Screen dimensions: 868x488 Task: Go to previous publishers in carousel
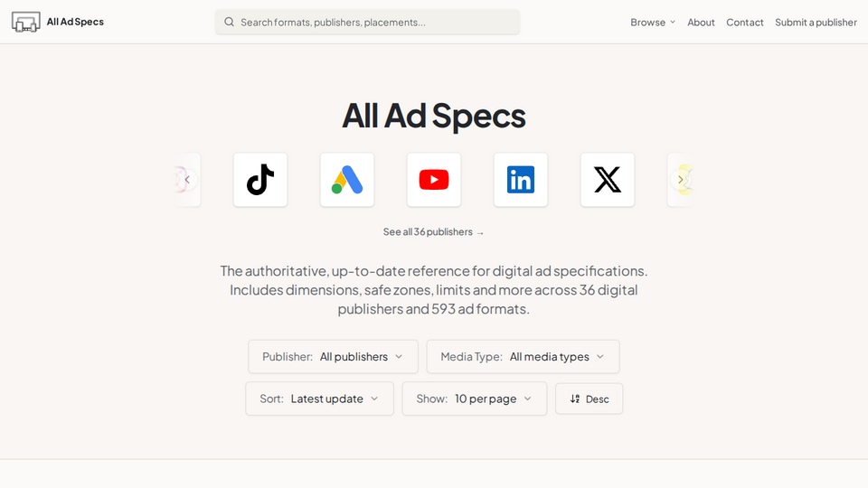pyautogui.click(x=187, y=180)
